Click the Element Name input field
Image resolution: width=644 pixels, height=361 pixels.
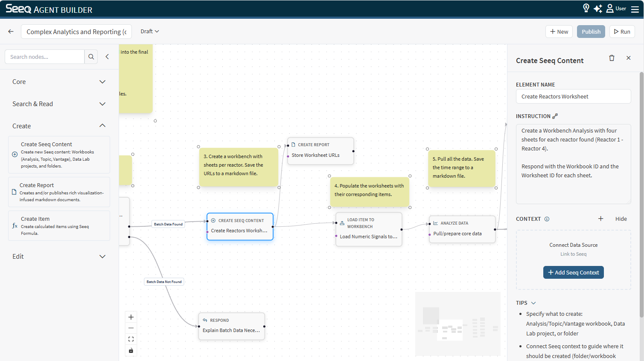coord(573,96)
